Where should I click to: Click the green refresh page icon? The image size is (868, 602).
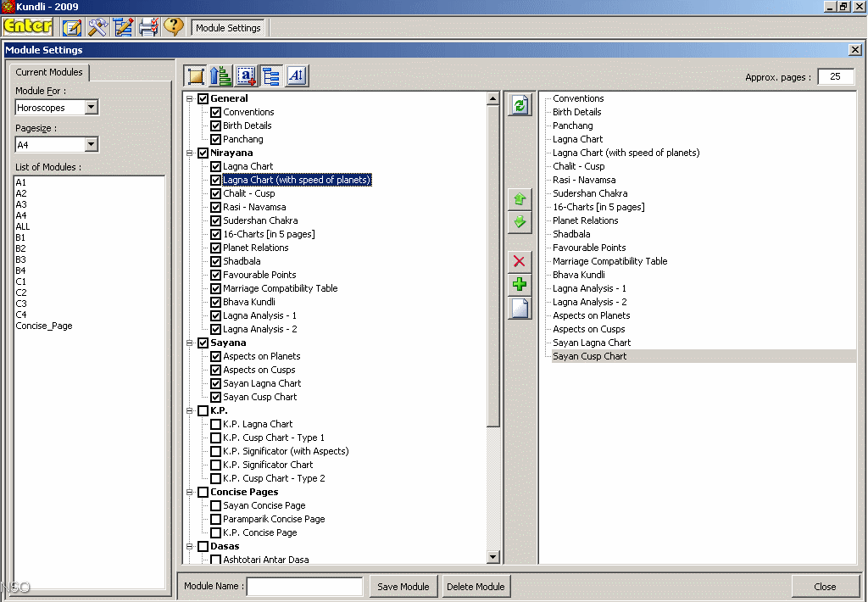[x=520, y=105]
